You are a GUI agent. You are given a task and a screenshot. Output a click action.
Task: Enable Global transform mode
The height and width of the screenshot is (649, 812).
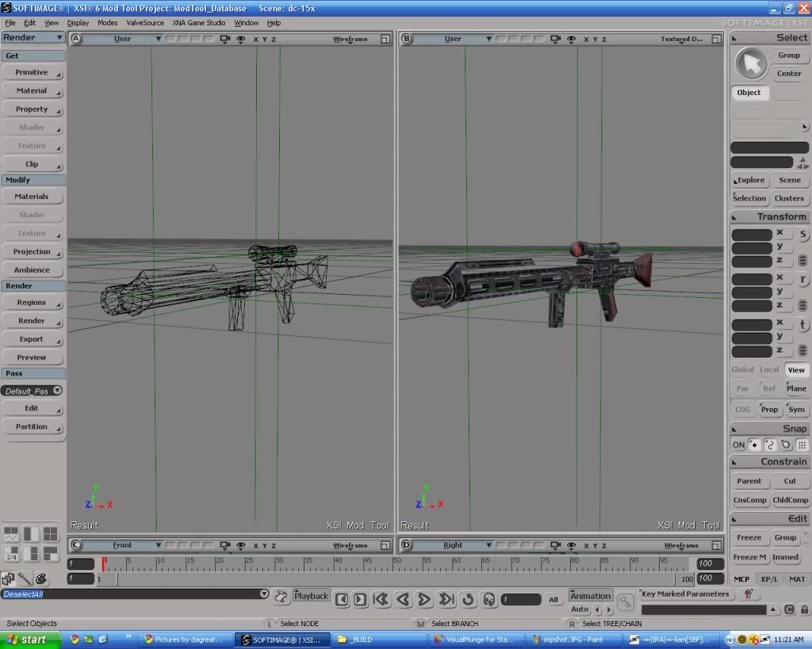click(742, 369)
